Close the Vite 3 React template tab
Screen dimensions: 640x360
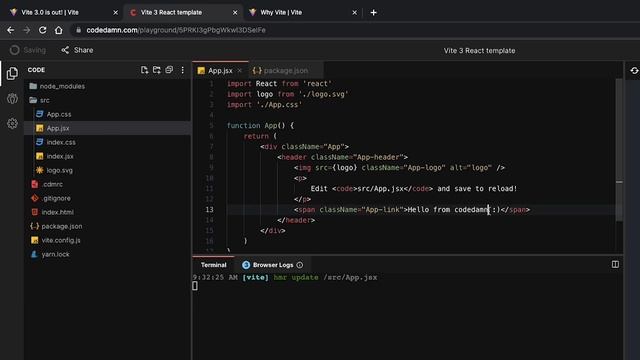click(x=235, y=13)
